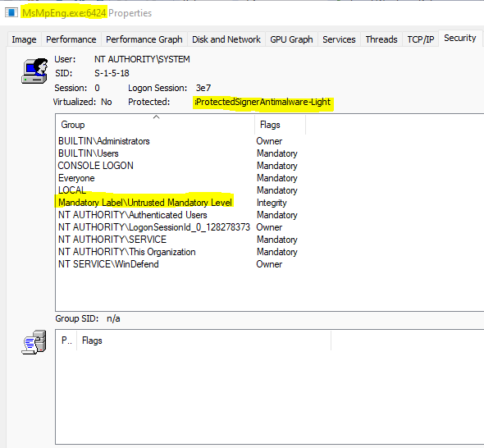Open the Performance tab
This screenshot has width=484, height=448.
71,39
